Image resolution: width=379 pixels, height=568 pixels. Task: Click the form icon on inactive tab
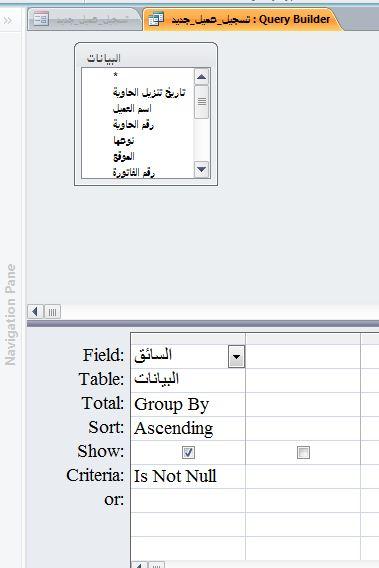pyautogui.click(x=41, y=19)
